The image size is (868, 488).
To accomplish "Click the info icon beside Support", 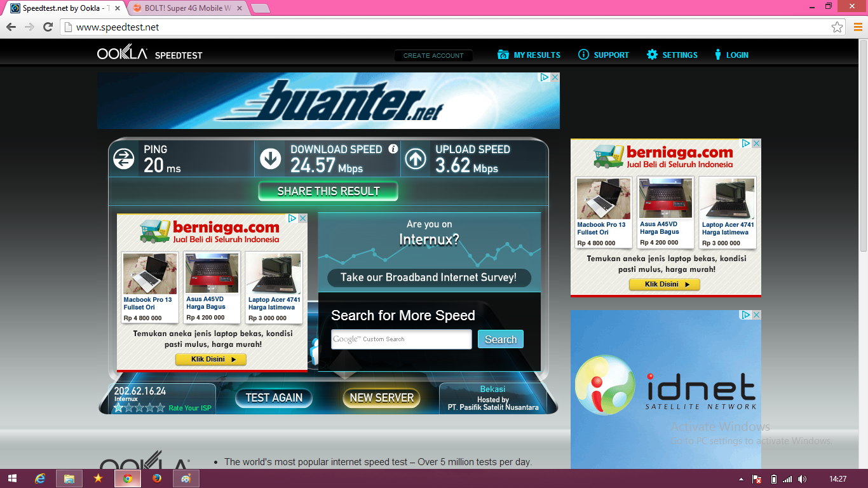I will (x=583, y=55).
